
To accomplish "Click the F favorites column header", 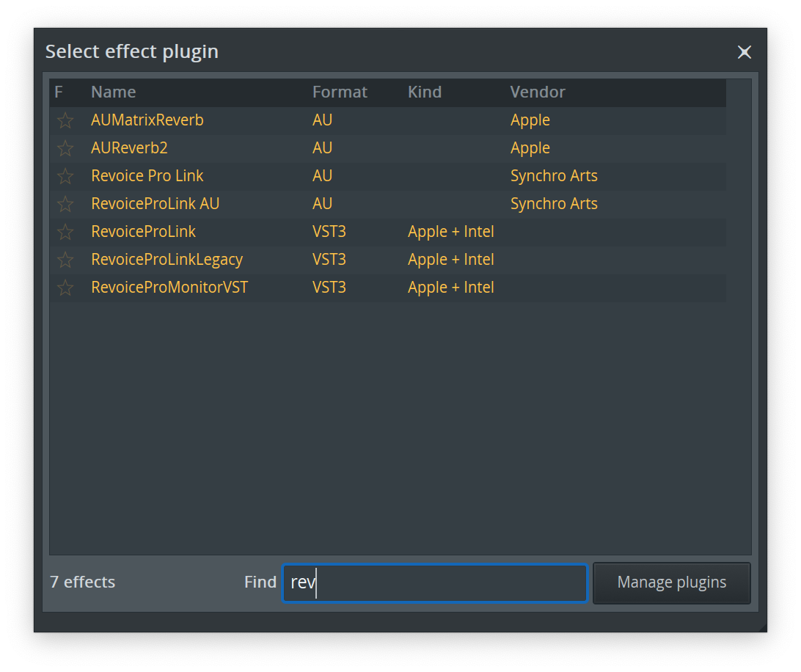I will tap(59, 92).
